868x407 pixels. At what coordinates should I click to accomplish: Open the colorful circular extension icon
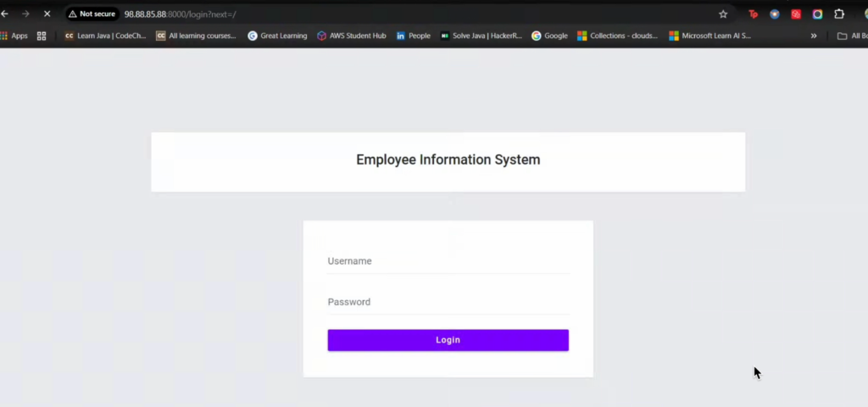817,14
